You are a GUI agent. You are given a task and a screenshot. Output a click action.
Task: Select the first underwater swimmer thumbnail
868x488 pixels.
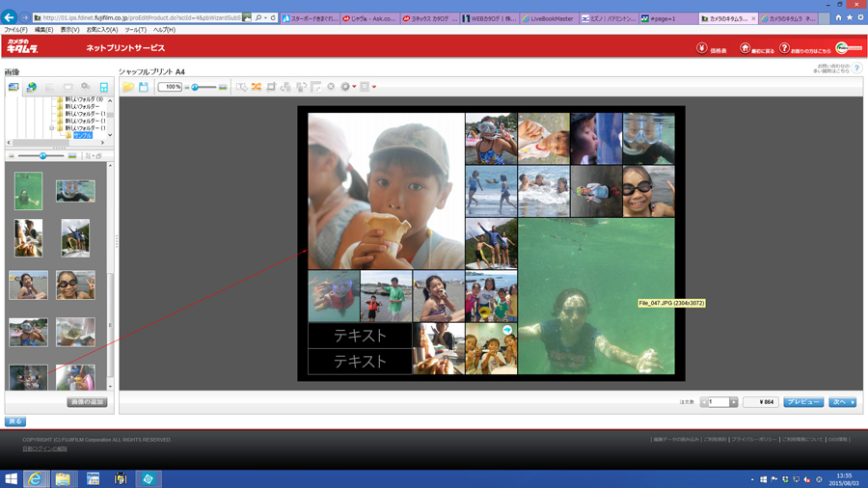(28, 191)
